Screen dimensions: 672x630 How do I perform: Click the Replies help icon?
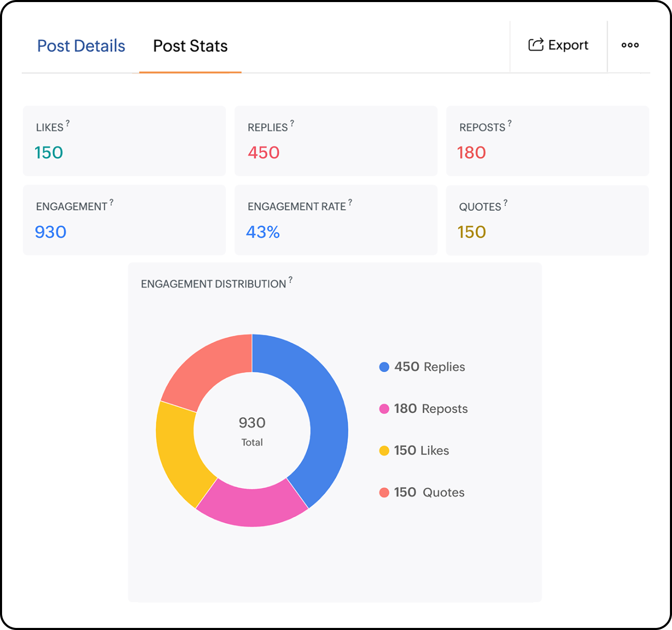tap(291, 123)
